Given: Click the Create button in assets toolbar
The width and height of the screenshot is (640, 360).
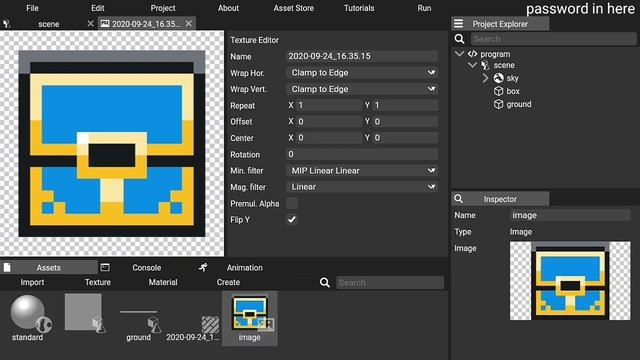Looking at the screenshot, I should pos(228,282).
